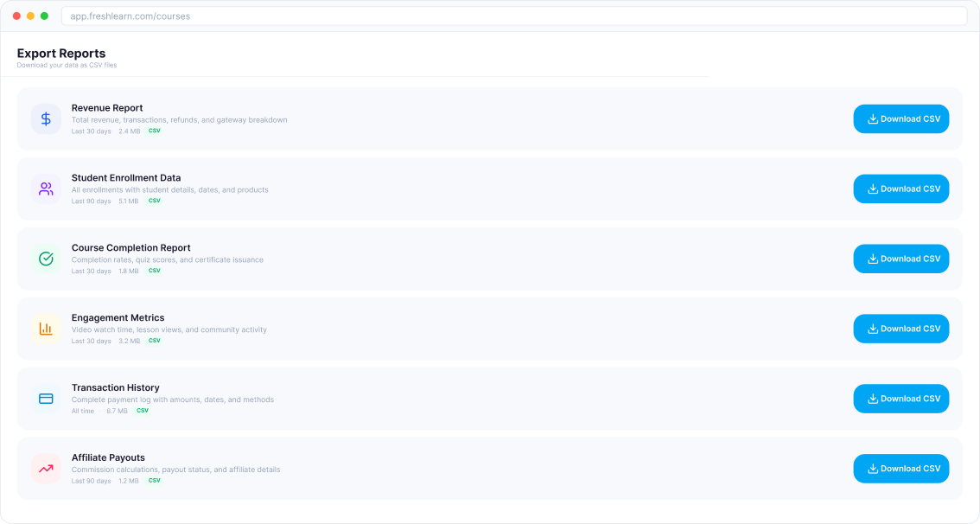Click the trending arrow icon for Affiliate Payouts
This screenshot has height=524, width=980.
pos(46,469)
